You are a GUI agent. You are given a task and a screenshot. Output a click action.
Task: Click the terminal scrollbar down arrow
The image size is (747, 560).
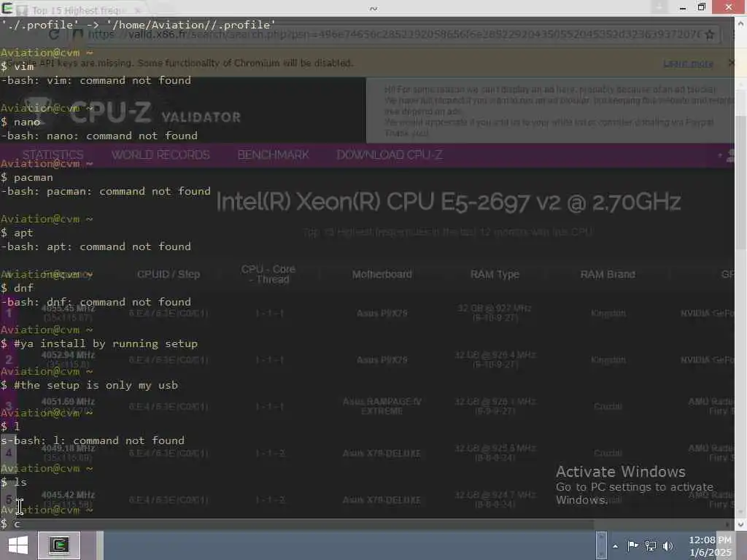(741, 524)
